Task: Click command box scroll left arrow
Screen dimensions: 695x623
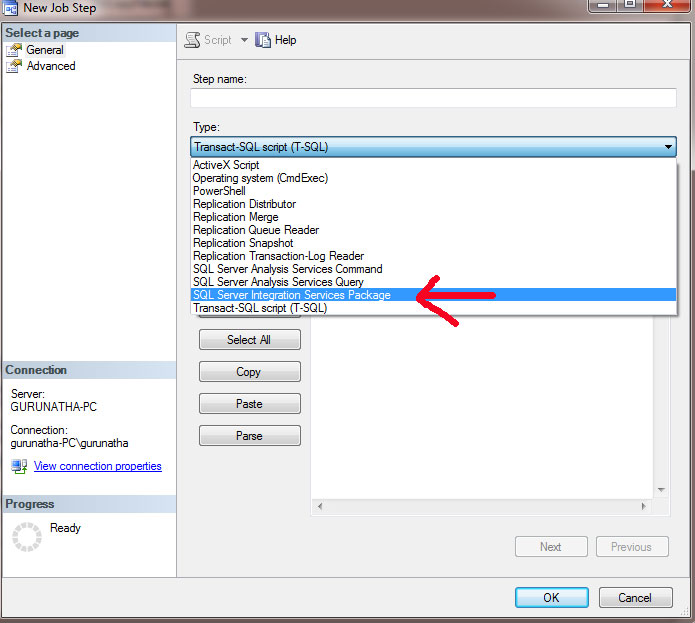Action: [x=320, y=506]
